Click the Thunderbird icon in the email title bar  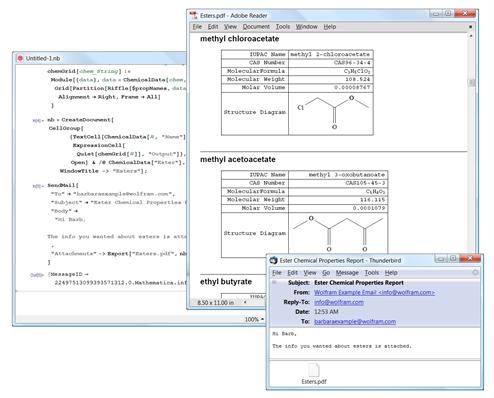[x=274, y=260]
